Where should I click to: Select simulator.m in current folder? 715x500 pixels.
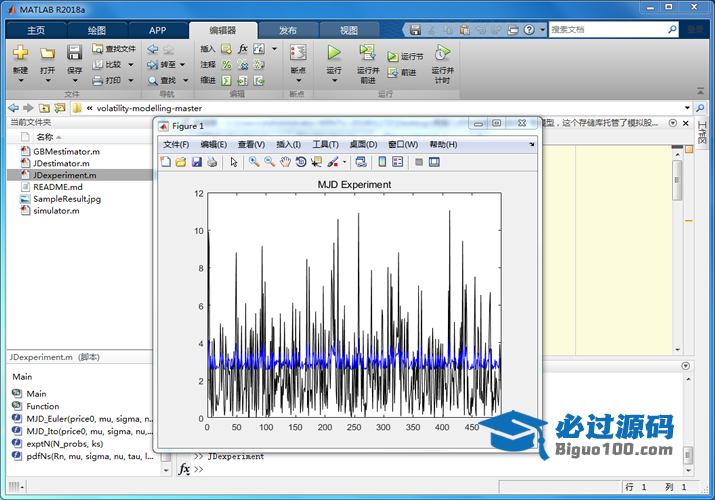[x=56, y=211]
